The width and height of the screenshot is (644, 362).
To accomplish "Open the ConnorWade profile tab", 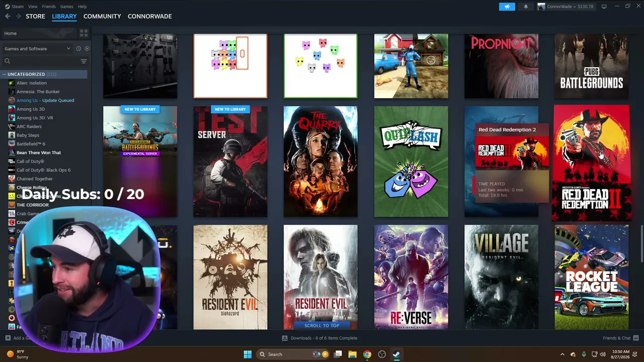I will (150, 16).
